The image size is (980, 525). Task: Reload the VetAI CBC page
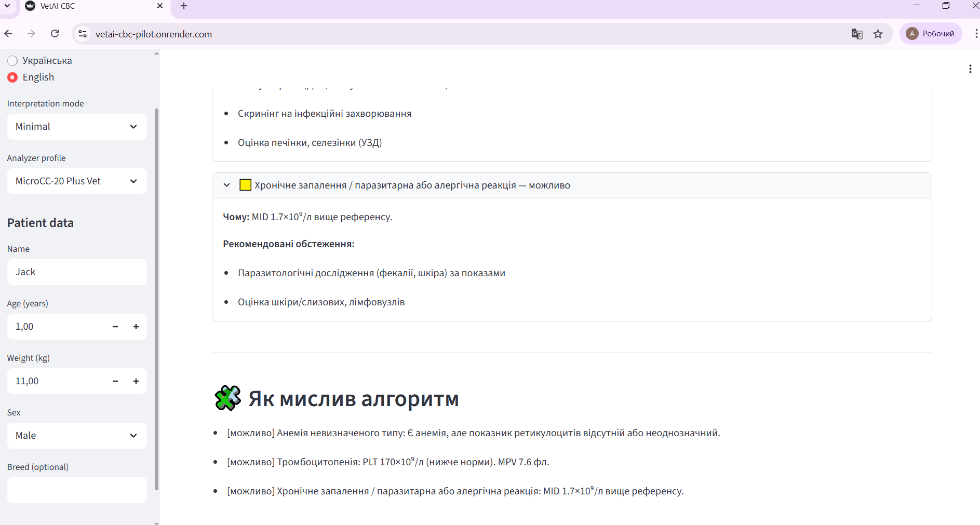pyautogui.click(x=55, y=34)
